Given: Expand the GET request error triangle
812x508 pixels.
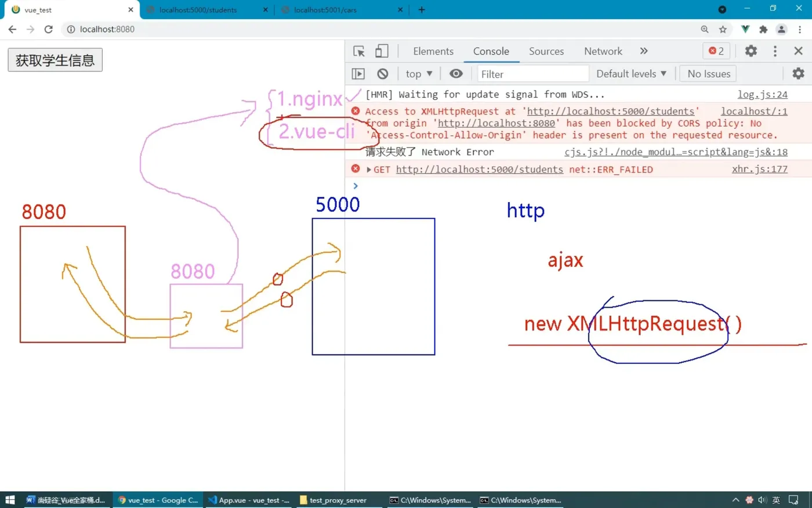Looking at the screenshot, I should click(368, 170).
